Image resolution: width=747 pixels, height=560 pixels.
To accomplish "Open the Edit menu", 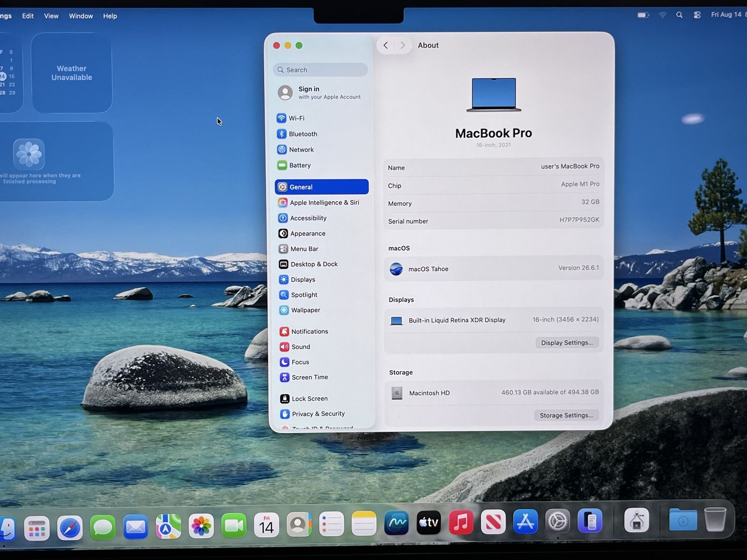I will tap(28, 16).
